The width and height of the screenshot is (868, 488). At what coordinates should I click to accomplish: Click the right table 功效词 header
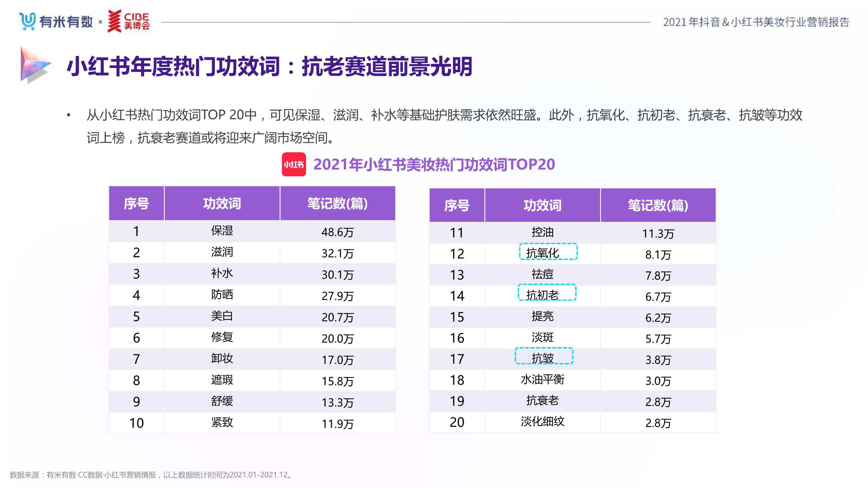542,205
